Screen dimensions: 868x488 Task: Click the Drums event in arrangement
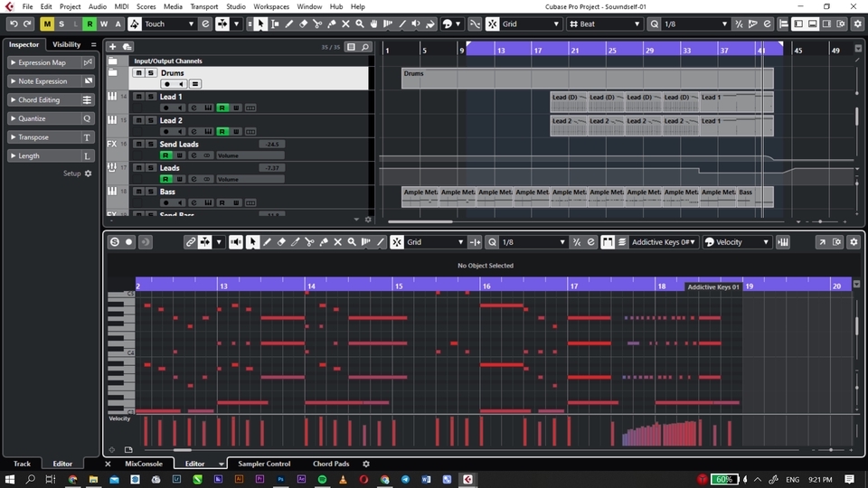(x=588, y=79)
